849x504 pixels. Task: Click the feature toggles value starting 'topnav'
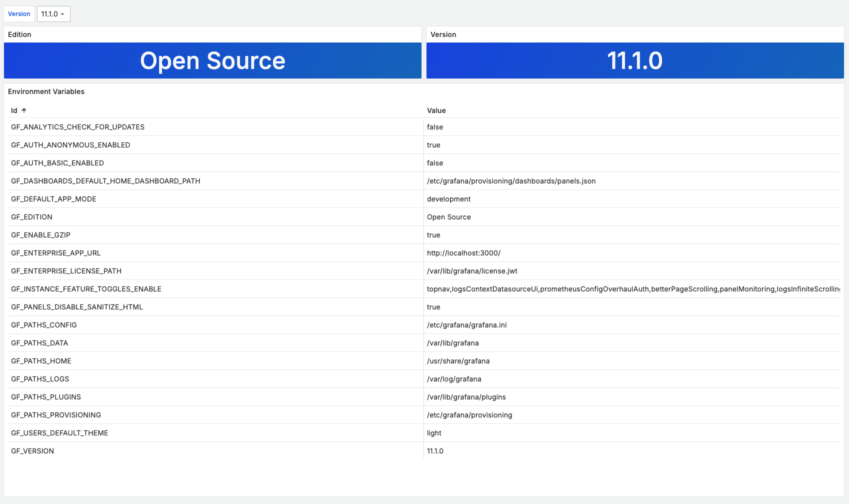[x=633, y=289]
